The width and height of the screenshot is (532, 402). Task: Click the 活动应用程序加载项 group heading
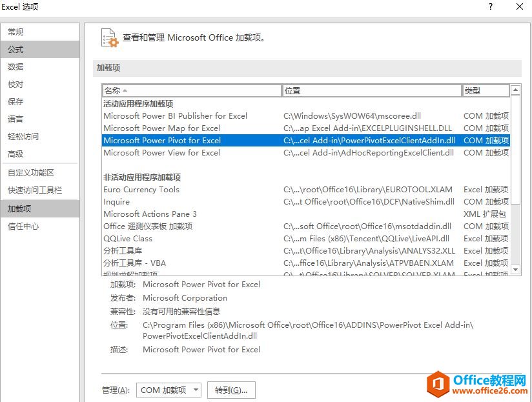pos(138,104)
